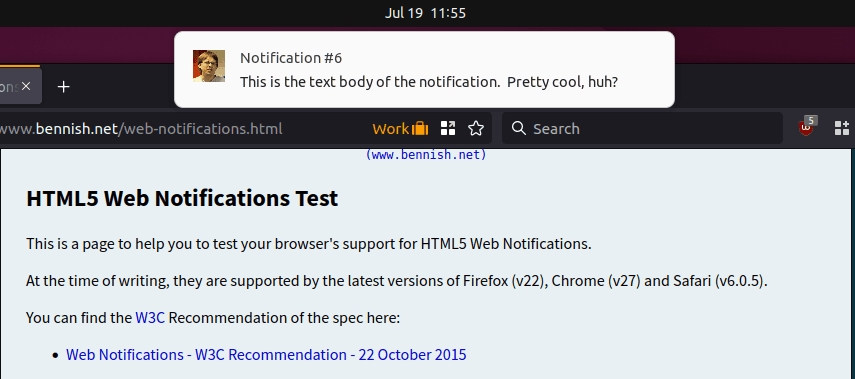Open the W3C link
Screen dimensions: 855x379
[x=150, y=318]
